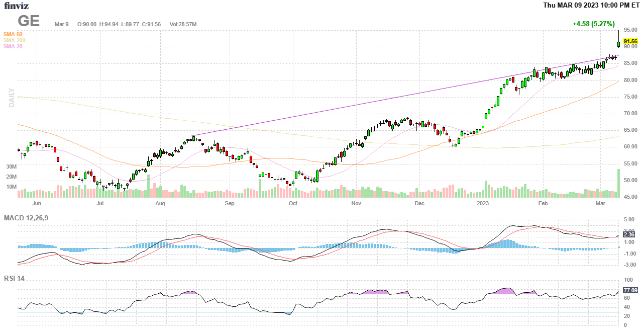This screenshot has width=644, height=333.
Task: Click the MACD 12,26,9 indicator title
Action: (x=26, y=218)
